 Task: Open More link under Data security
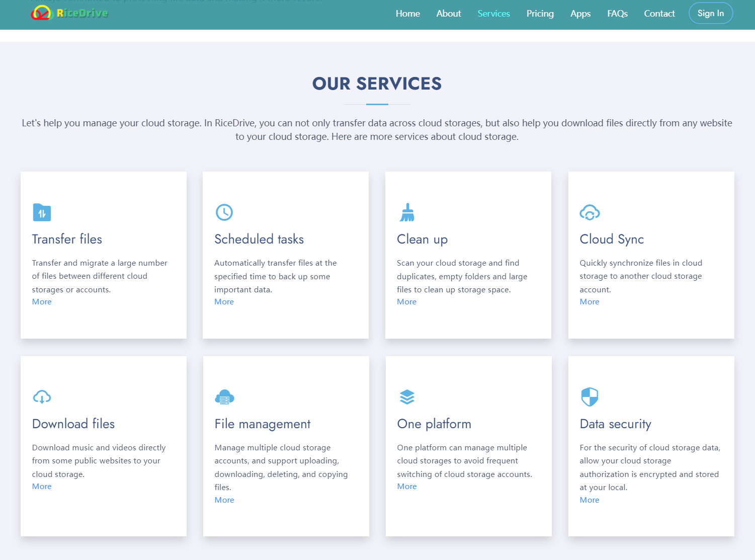(590, 500)
